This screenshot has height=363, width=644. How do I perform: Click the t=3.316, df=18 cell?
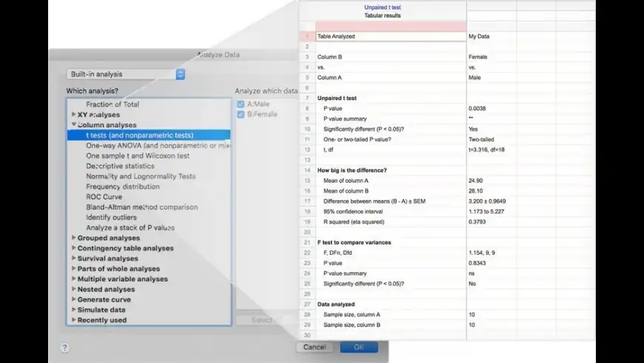point(492,150)
